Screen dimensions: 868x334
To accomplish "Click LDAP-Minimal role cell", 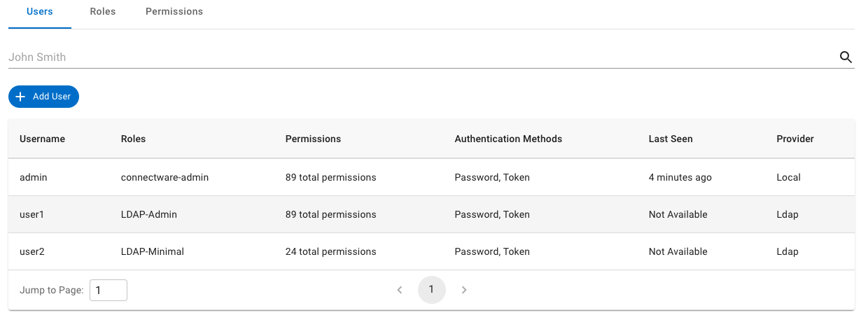I will (153, 251).
